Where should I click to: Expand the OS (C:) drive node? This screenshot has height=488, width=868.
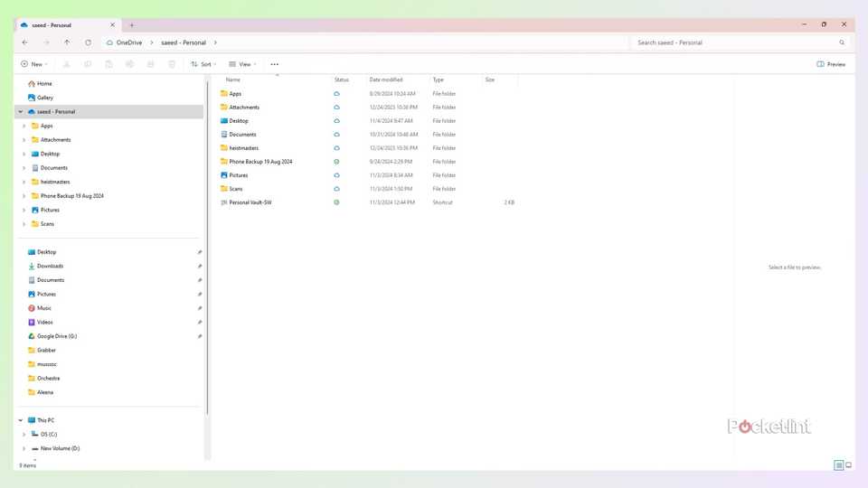click(x=24, y=435)
